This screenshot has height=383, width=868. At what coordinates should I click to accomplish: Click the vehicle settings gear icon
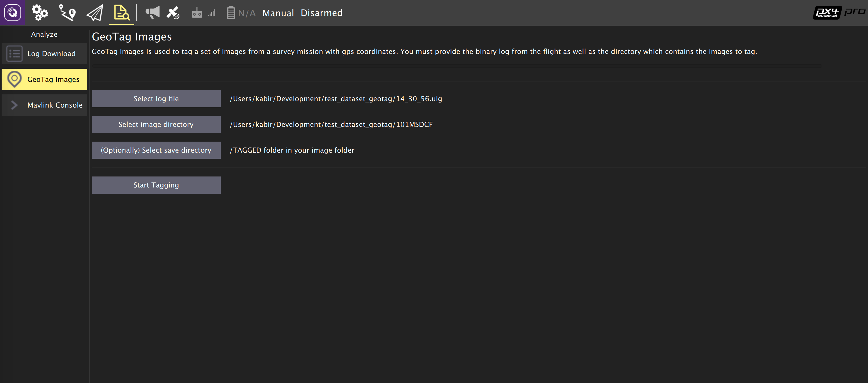pyautogui.click(x=39, y=12)
